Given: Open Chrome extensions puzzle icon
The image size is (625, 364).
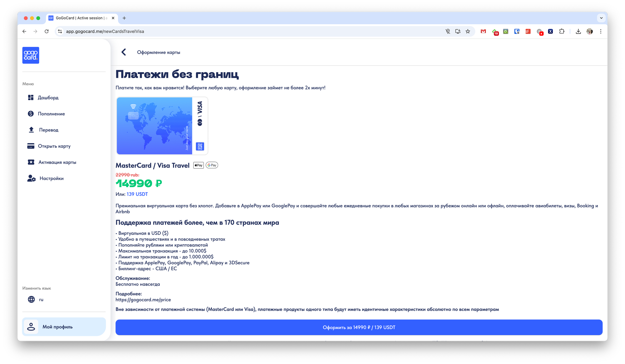Looking at the screenshot, I should (562, 31).
